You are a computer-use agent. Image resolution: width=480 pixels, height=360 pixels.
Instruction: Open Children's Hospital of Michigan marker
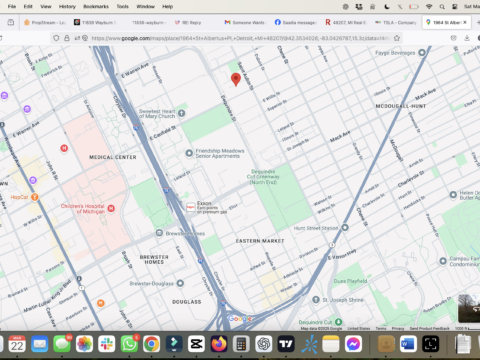coord(111,209)
